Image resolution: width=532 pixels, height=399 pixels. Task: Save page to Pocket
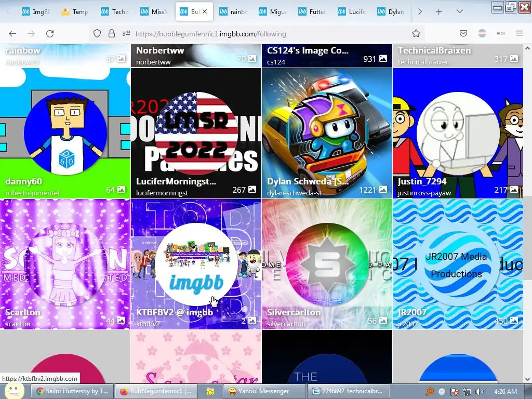point(463,33)
